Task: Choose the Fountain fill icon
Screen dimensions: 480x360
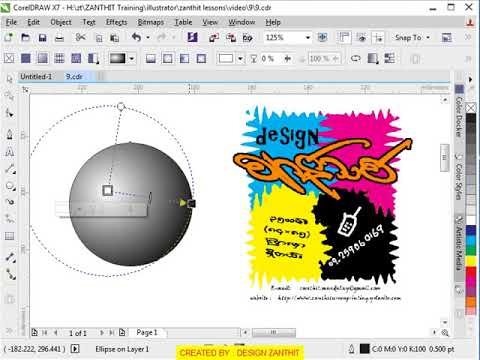Action: pos(42,59)
